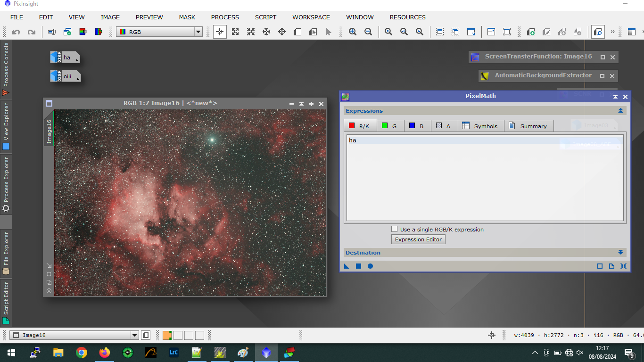The image size is (644, 362).
Task: Select the R/K expression tab
Action: [x=360, y=126]
